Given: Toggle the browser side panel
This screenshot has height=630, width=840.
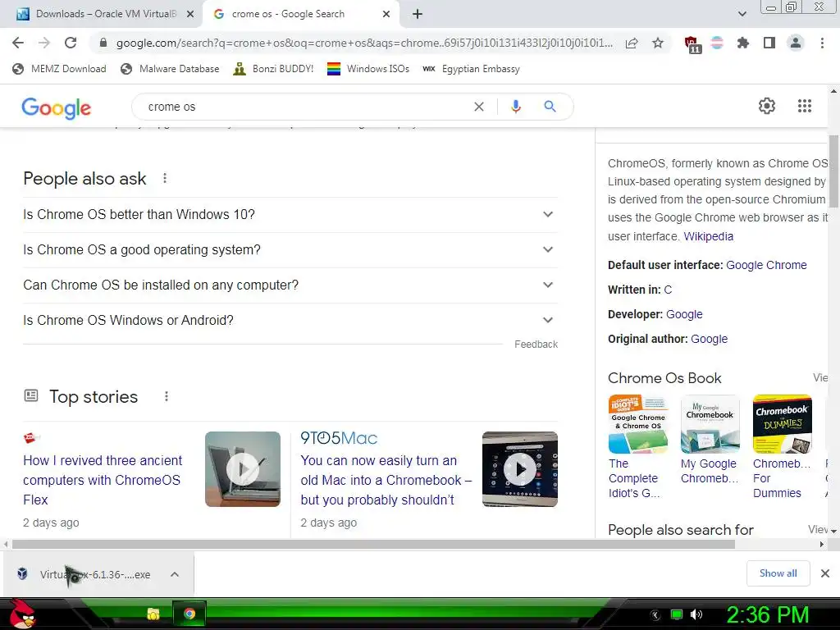Looking at the screenshot, I should tap(769, 43).
